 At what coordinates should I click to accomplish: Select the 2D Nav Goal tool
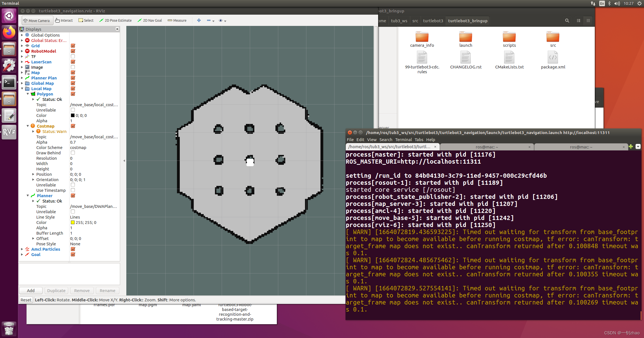[150, 20]
